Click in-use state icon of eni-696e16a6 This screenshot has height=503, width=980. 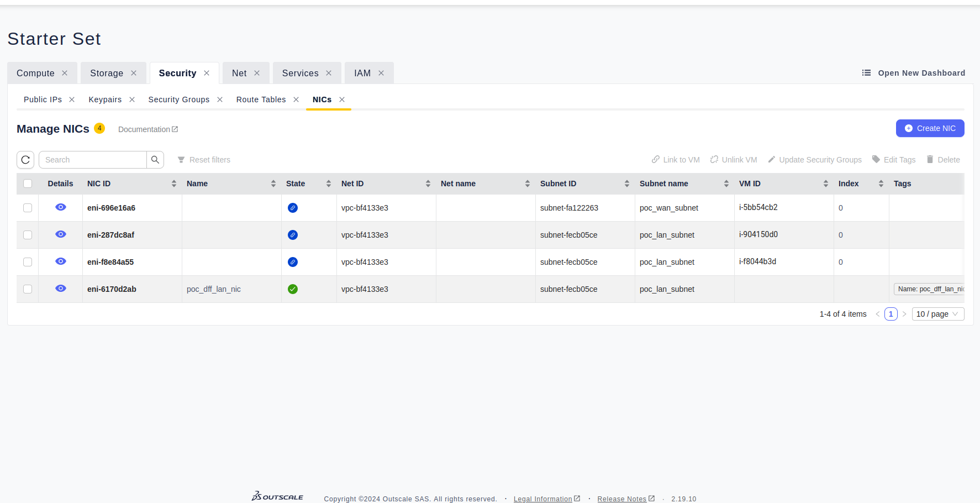point(293,208)
